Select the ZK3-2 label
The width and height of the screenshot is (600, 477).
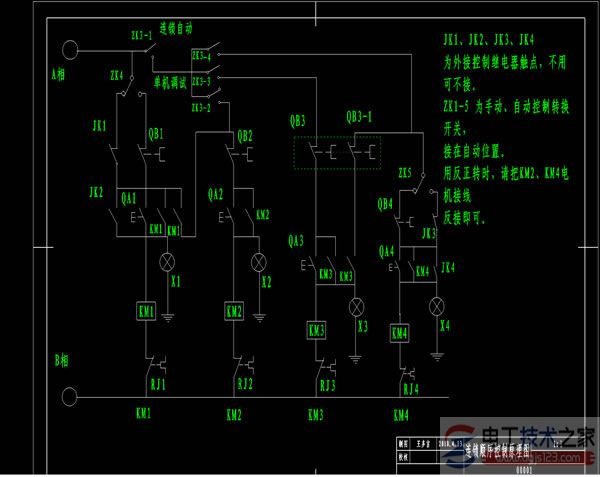201,107
